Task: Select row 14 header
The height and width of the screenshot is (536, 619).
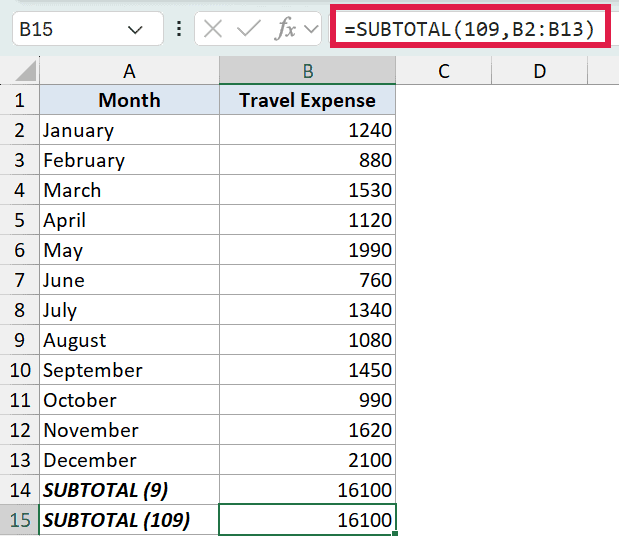Action: 20,490
